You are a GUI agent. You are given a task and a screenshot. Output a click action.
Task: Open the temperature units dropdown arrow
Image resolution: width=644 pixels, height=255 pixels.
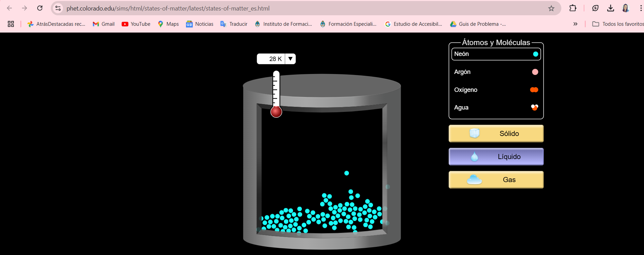point(290,59)
